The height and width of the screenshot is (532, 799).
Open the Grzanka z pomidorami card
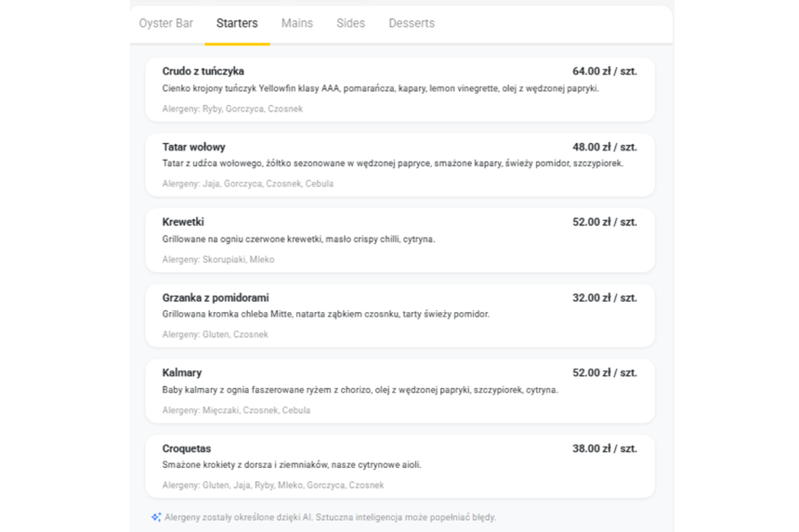click(400, 316)
